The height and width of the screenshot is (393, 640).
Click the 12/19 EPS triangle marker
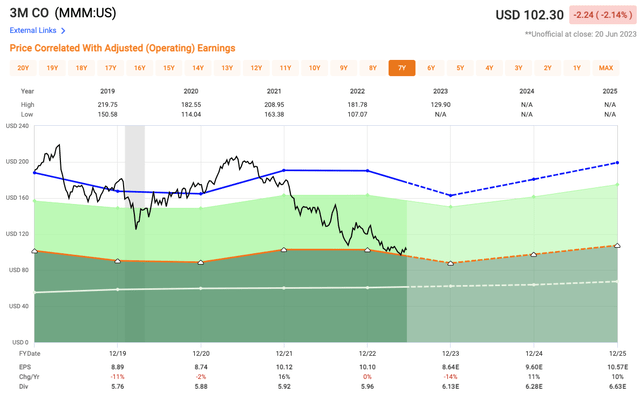tap(118, 261)
